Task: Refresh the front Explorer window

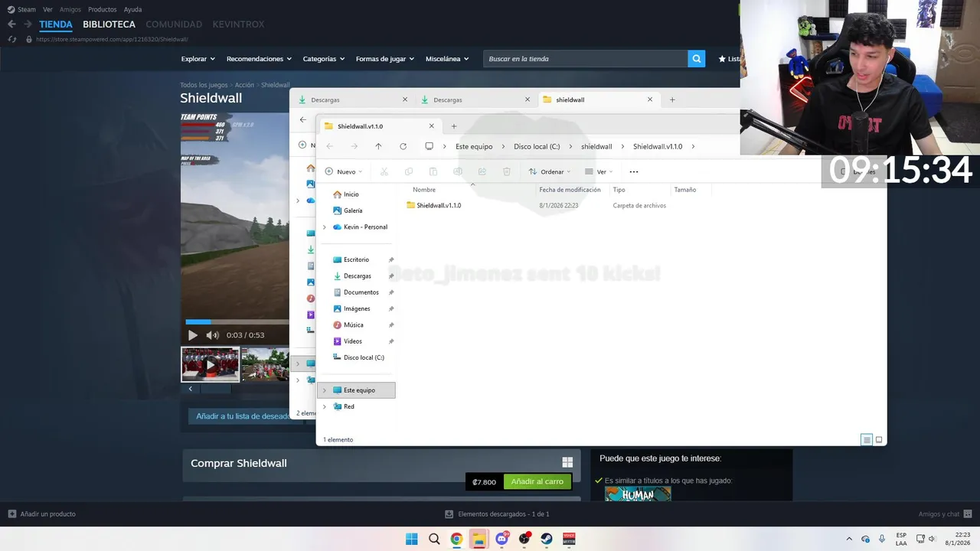Action: pyautogui.click(x=403, y=146)
